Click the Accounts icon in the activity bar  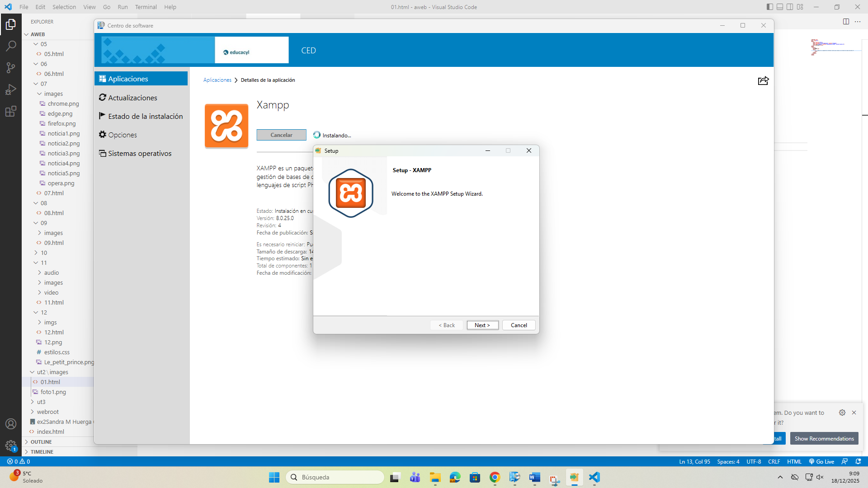(x=11, y=424)
